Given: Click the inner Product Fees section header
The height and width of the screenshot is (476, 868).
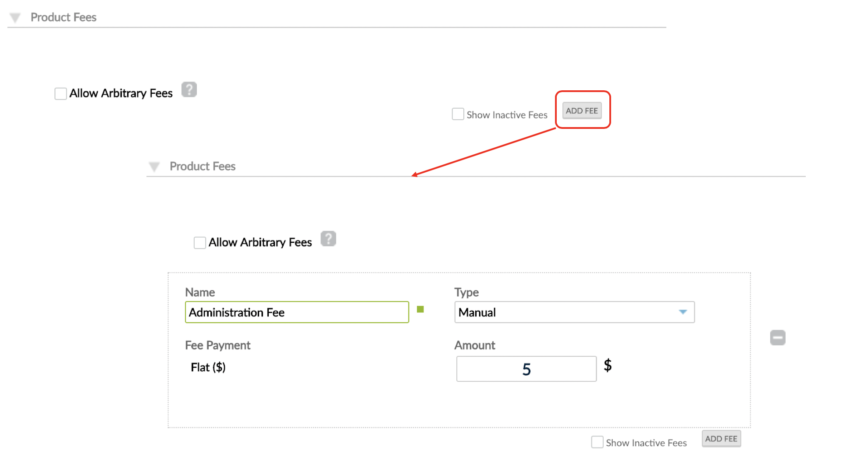Looking at the screenshot, I should (x=203, y=166).
